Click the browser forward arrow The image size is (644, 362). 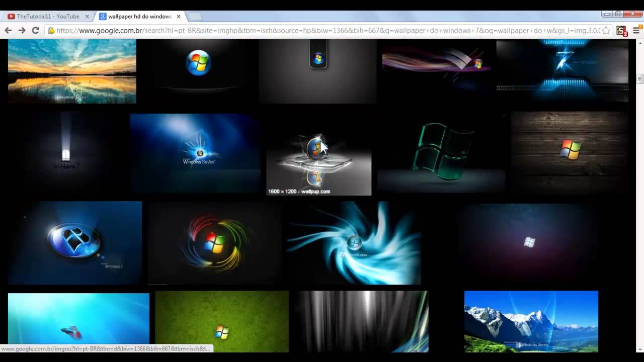22,31
